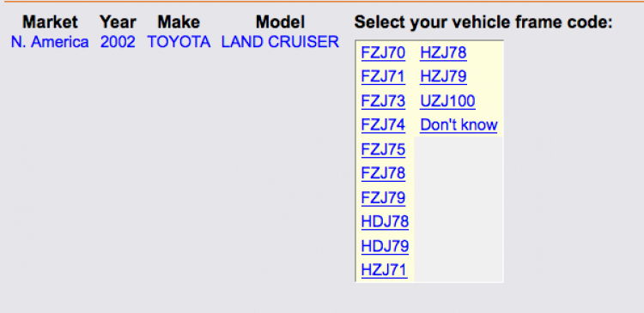Viewport: 644px width, 313px height.
Task: Click the 2002 year value
Action: pyautogui.click(x=118, y=42)
